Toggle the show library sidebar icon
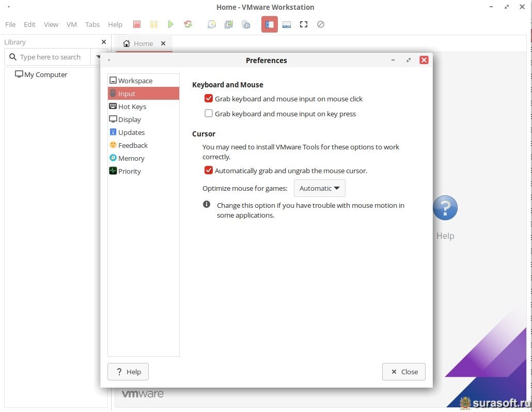 270,24
